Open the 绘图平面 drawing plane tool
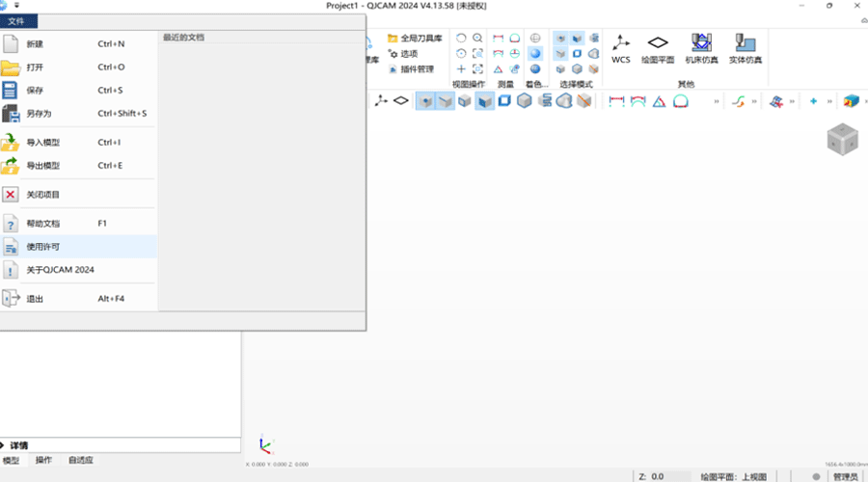Image resolution: width=868 pixels, height=482 pixels. pyautogui.click(x=658, y=46)
